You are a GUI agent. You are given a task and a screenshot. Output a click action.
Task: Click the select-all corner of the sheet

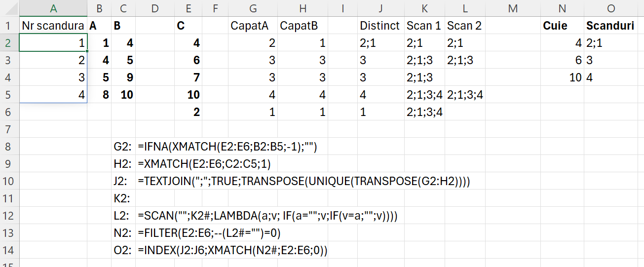point(9,8)
